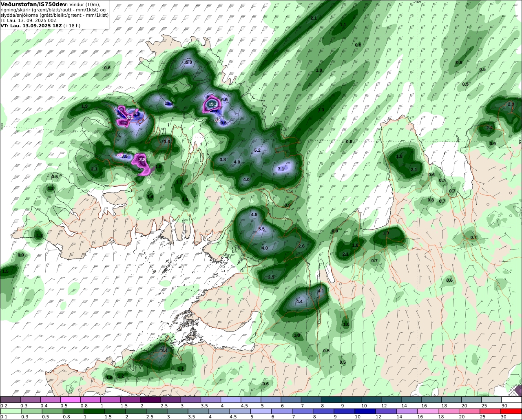
Task: Click the 2.9 precipitation value on map
Action: [511, 104]
